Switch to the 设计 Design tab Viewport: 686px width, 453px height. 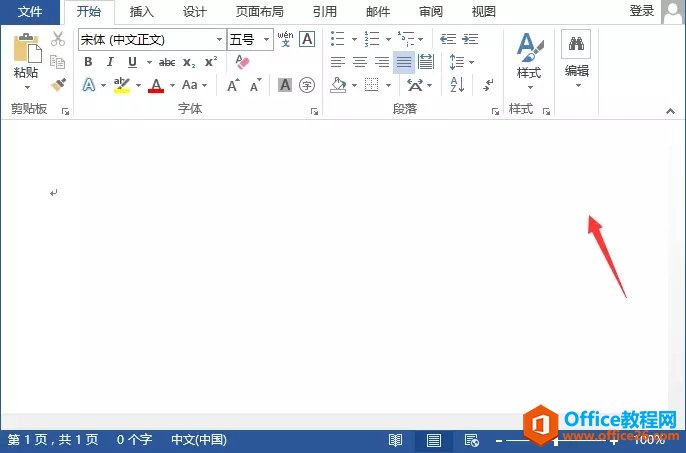click(x=194, y=12)
